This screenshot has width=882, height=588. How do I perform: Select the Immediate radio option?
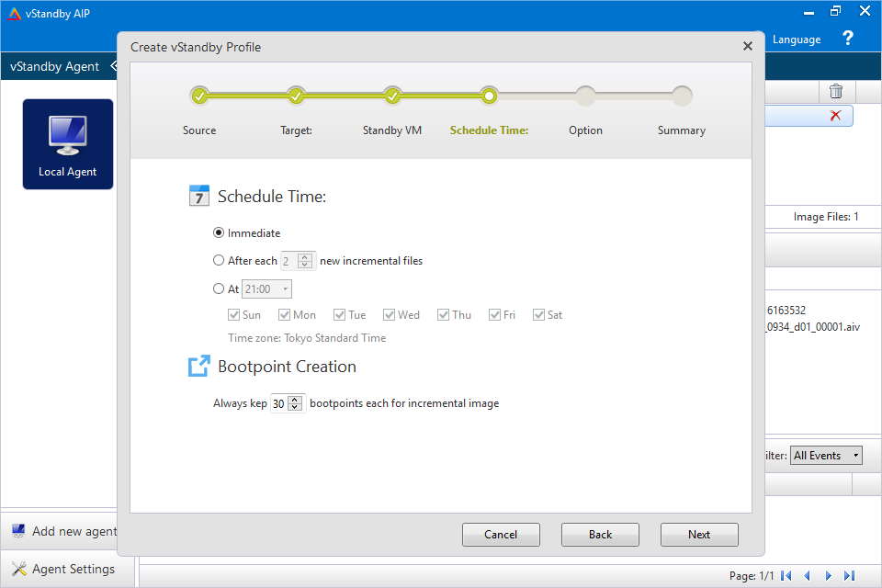click(x=219, y=232)
